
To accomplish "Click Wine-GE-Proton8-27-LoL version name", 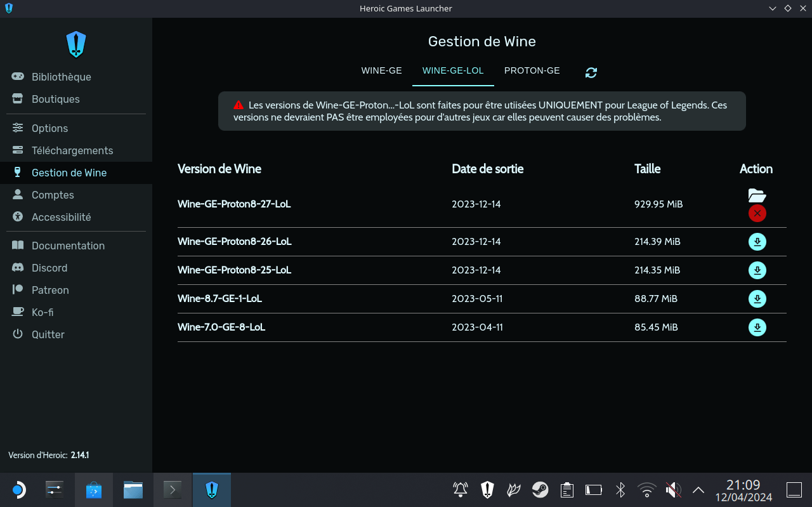I will [234, 204].
